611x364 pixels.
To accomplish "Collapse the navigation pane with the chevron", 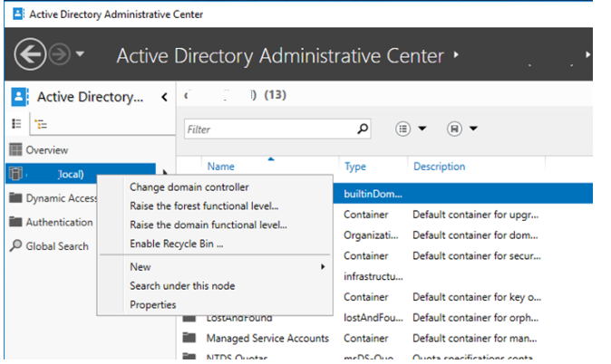I will tap(164, 97).
